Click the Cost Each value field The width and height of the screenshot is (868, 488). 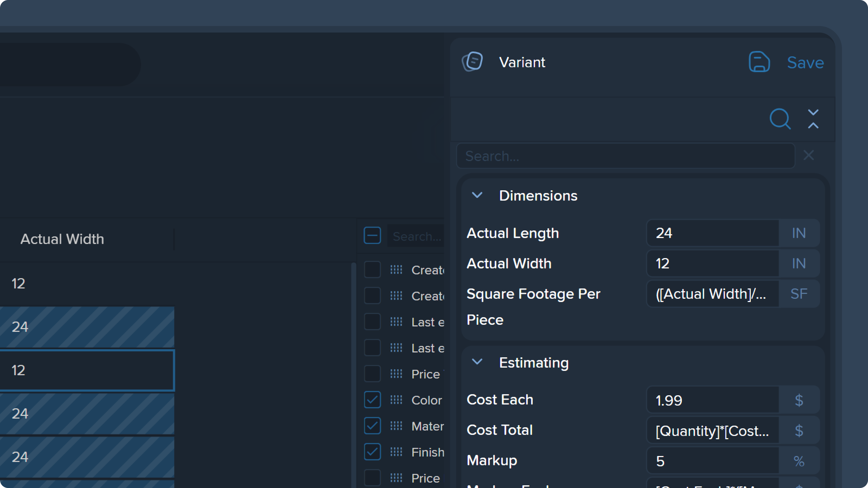click(x=712, y=400)
